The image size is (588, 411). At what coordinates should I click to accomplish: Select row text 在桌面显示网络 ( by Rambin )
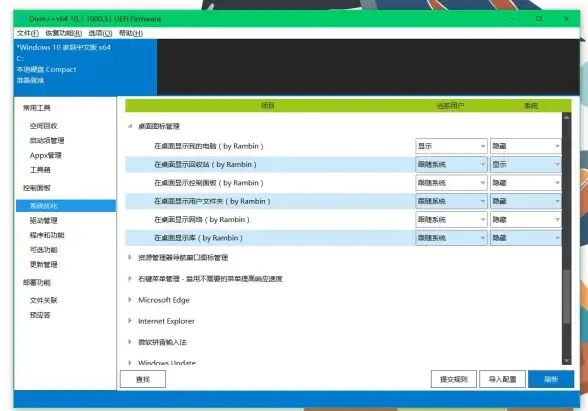coord(202,219)
